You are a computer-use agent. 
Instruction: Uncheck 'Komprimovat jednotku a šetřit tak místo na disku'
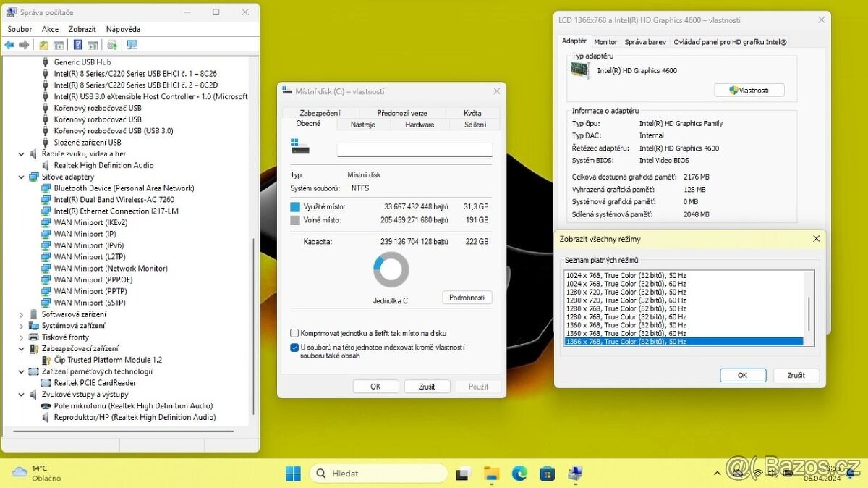click(294, 332)
